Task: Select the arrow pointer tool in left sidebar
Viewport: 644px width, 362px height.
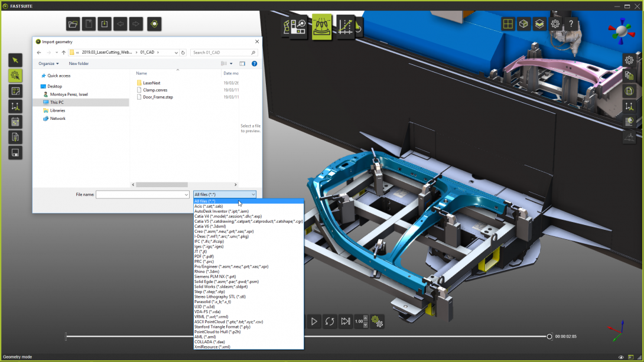Action: [15, 60]
